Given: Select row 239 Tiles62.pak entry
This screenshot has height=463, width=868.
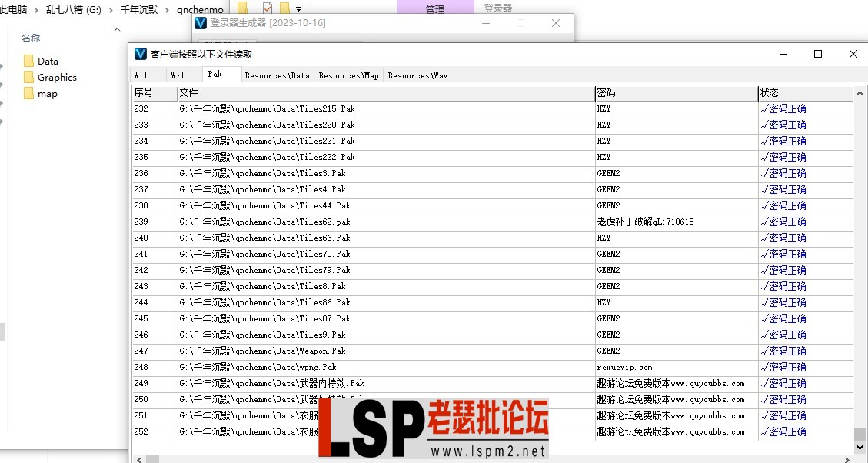Looking at the screenshot, I should pyautogui.click(x=265, y=222).
